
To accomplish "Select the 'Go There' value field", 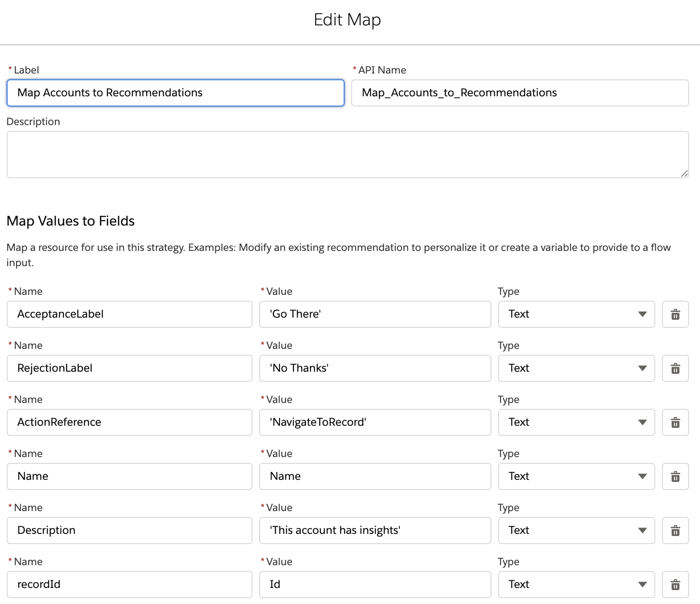I will [x=375, y=314].
